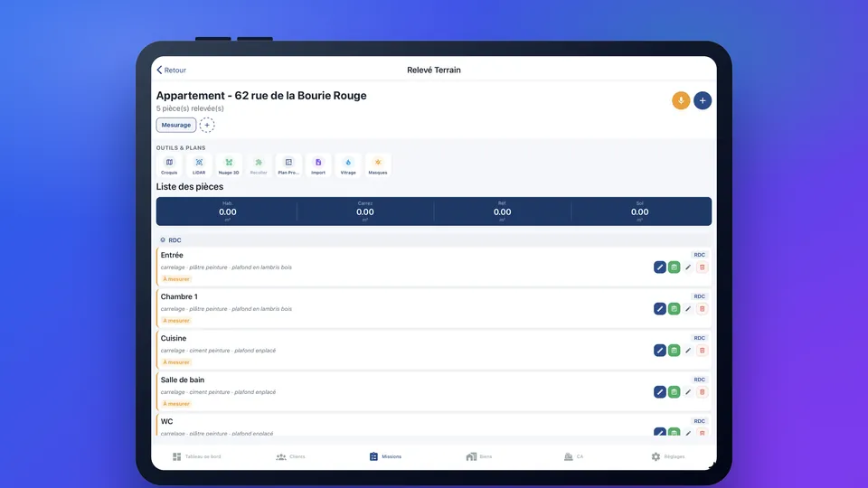Click the apartment title 62 rue de la Bourie Rouge

point(261,96)
